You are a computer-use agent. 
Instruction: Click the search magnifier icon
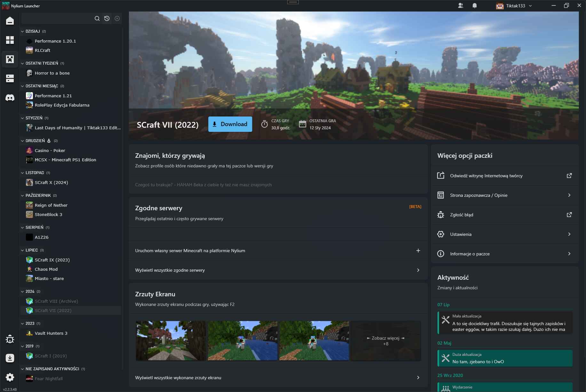97,19
